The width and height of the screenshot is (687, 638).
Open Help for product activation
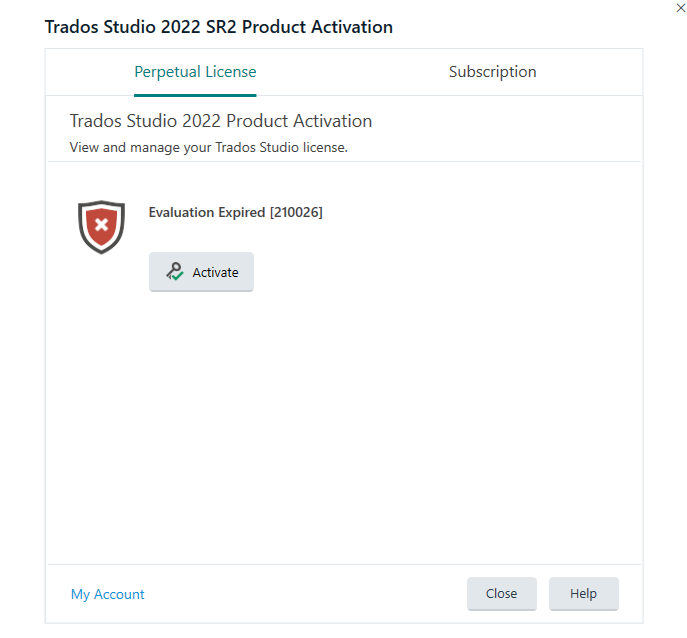pyautogui.click(x=584, y=593)
